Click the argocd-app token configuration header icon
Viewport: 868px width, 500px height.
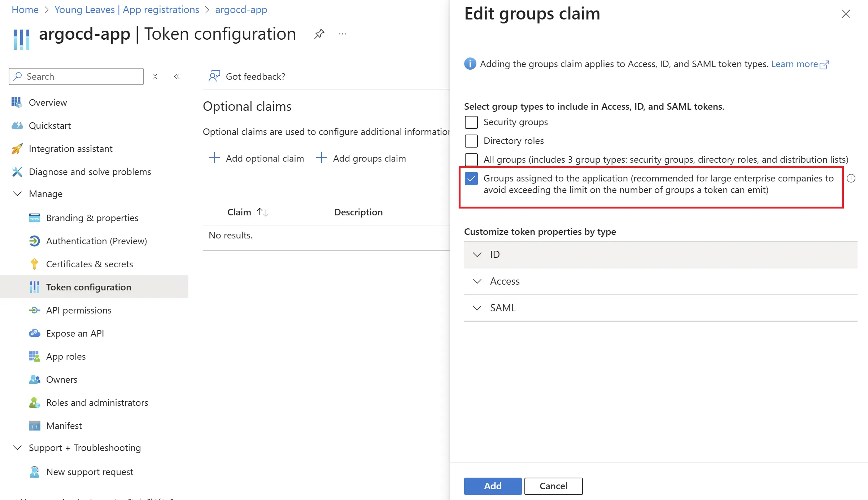[22, 39]
